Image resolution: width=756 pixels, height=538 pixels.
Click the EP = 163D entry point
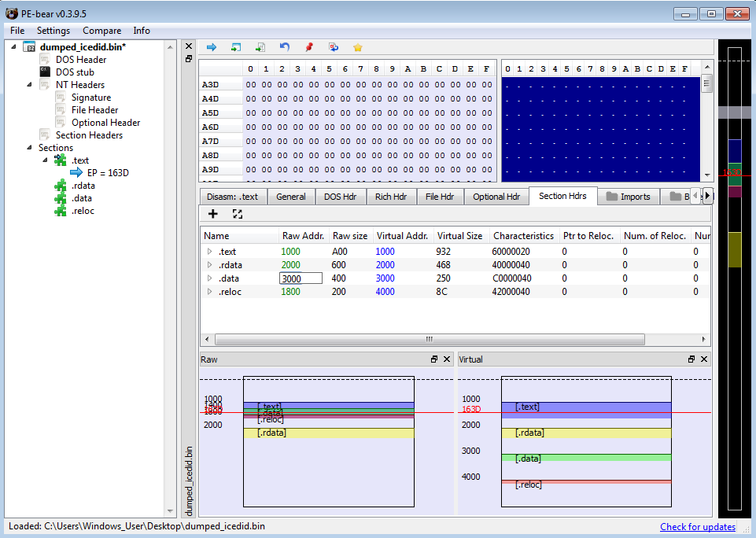click(x=108, y=173)
